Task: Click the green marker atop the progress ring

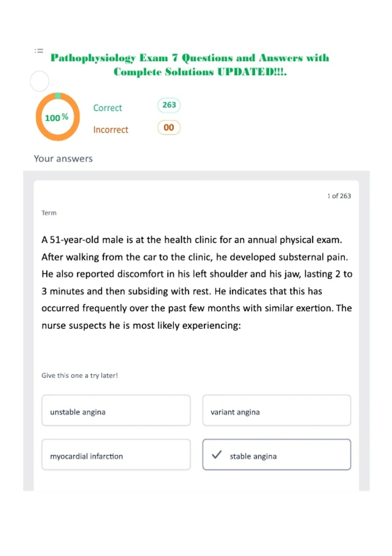Action: click(x=58, y=96)
